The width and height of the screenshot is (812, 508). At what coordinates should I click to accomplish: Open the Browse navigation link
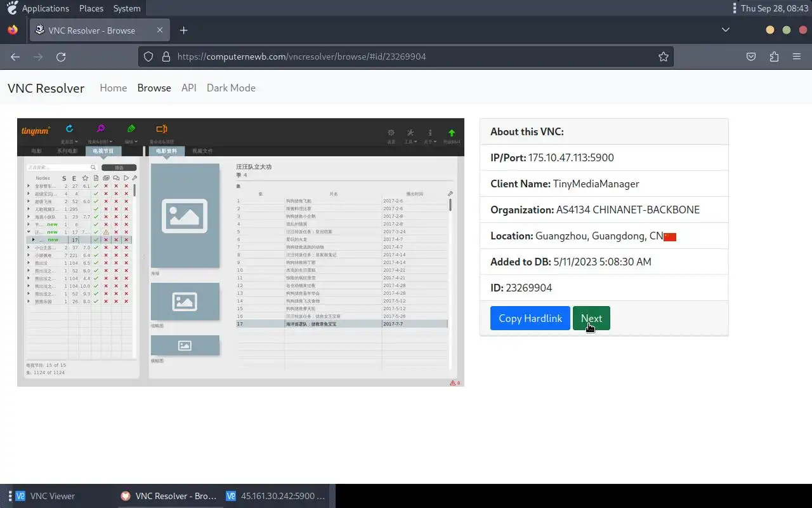point(154,88)
